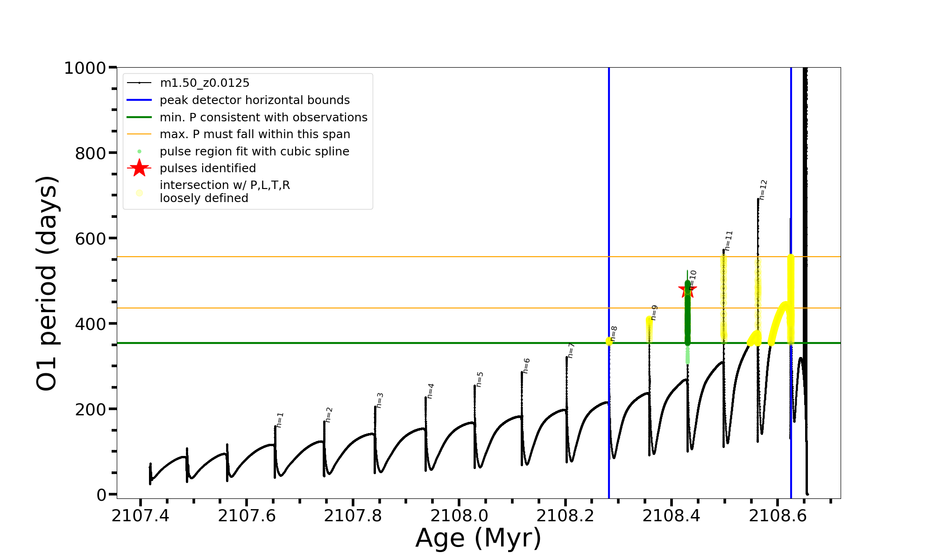Click 'pulses identified' legend text
This screenshot has height=560, width=934.
(x=208, y=168)
